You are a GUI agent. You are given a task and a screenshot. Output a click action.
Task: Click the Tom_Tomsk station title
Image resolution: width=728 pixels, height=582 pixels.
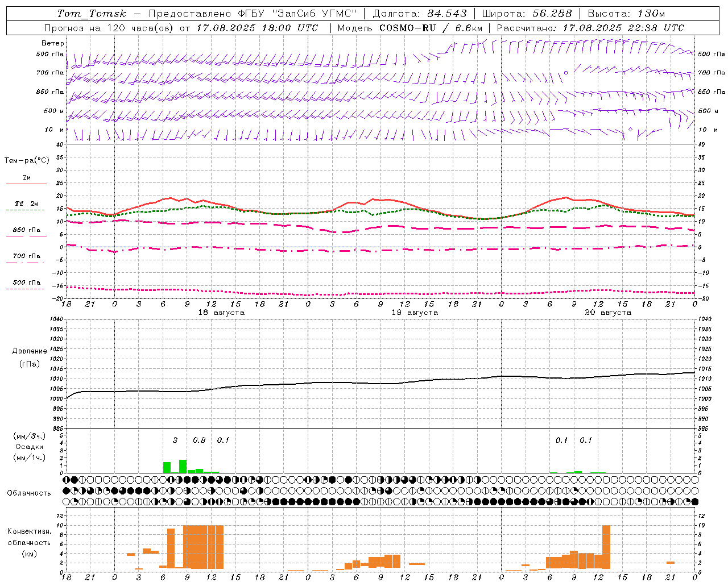coord(92,14)
